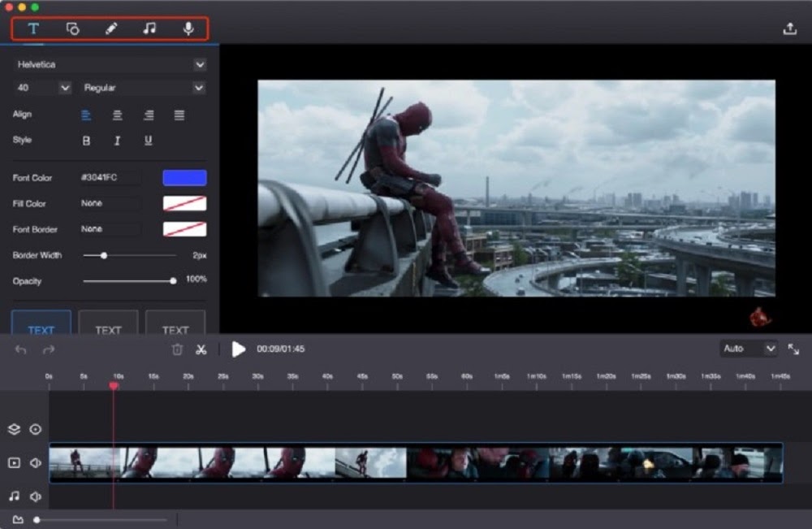The image size is (812, 529).
Task: Toggle bold style
Action: point(87,141)
